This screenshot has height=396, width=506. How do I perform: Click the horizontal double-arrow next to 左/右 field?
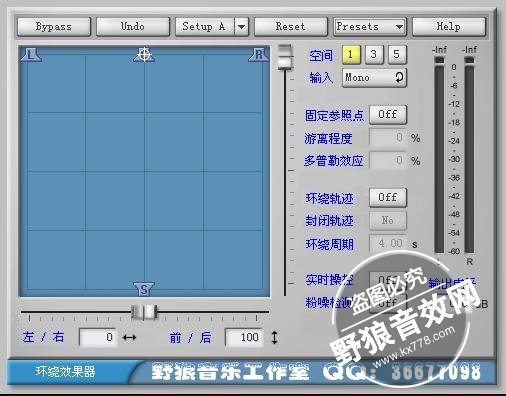click(x=129, y=338)
